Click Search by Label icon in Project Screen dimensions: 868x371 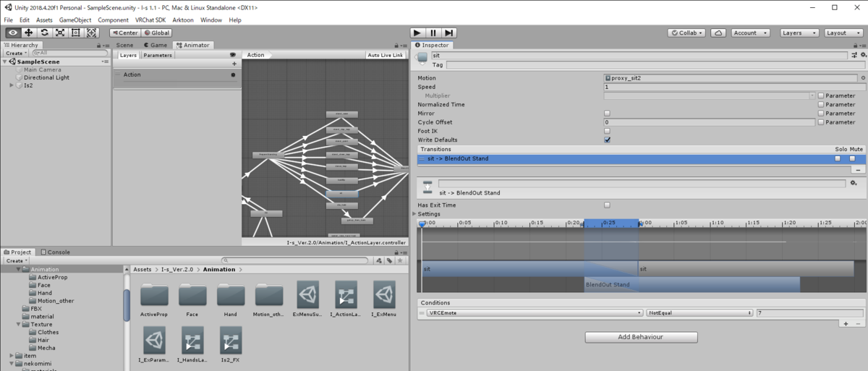tap(389, 260)
